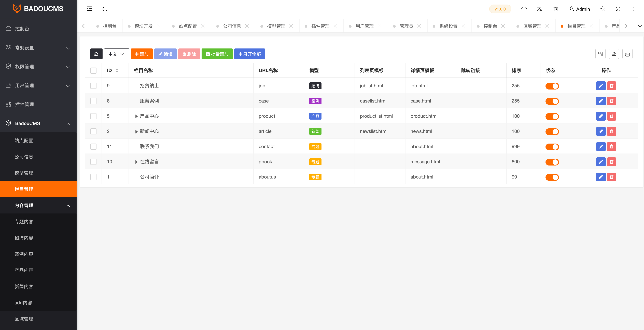This screenshot has height=330, width=644.
Task: Open the print icon above the table
Action: (627, 54)
